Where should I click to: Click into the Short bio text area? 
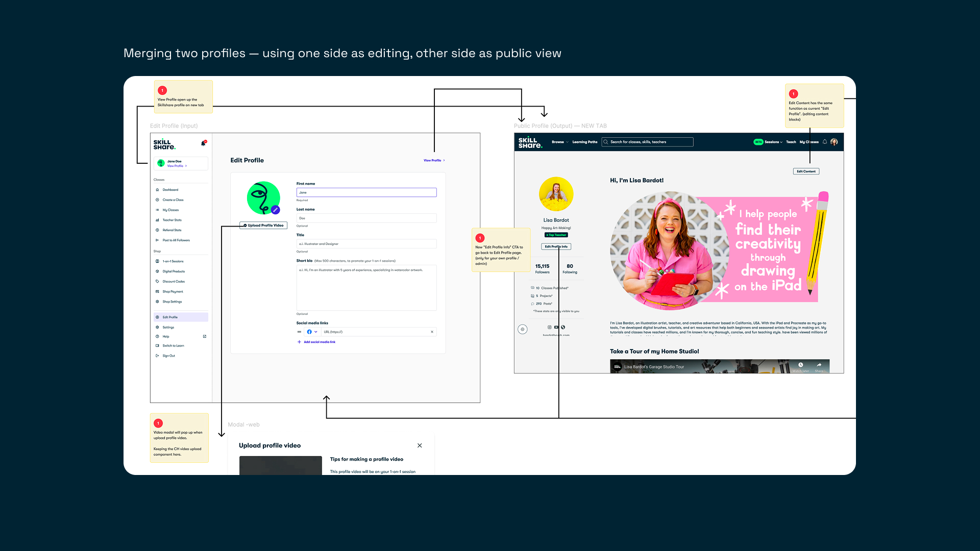tap(366, 288)
